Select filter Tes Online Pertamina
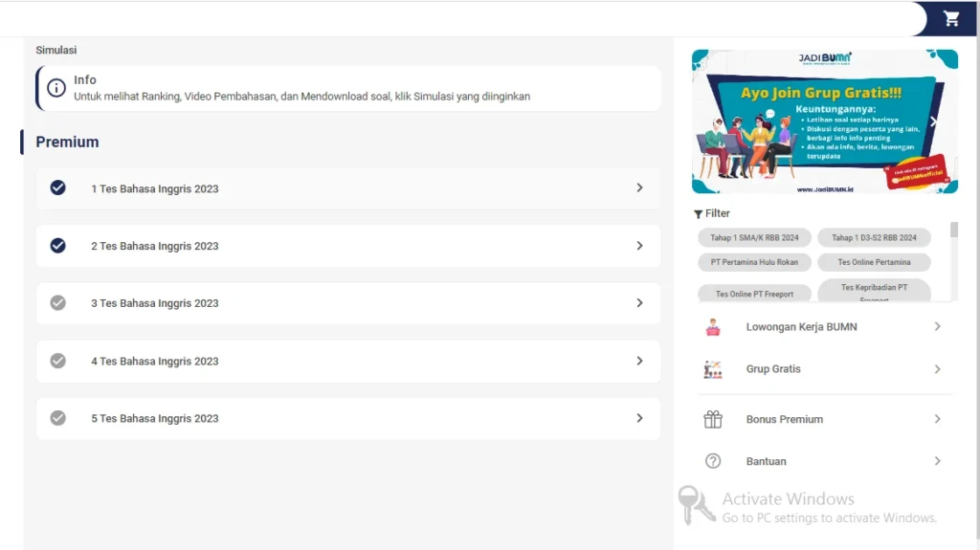The height and width of the screenshot is (550, 980). [x=874, y=262]
